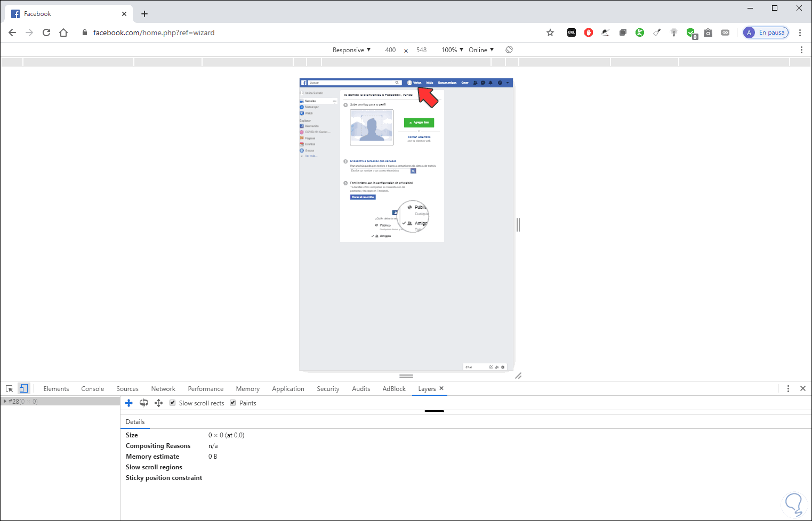Click the green K extension icon
Screen dimensions: 812x521
640,32
